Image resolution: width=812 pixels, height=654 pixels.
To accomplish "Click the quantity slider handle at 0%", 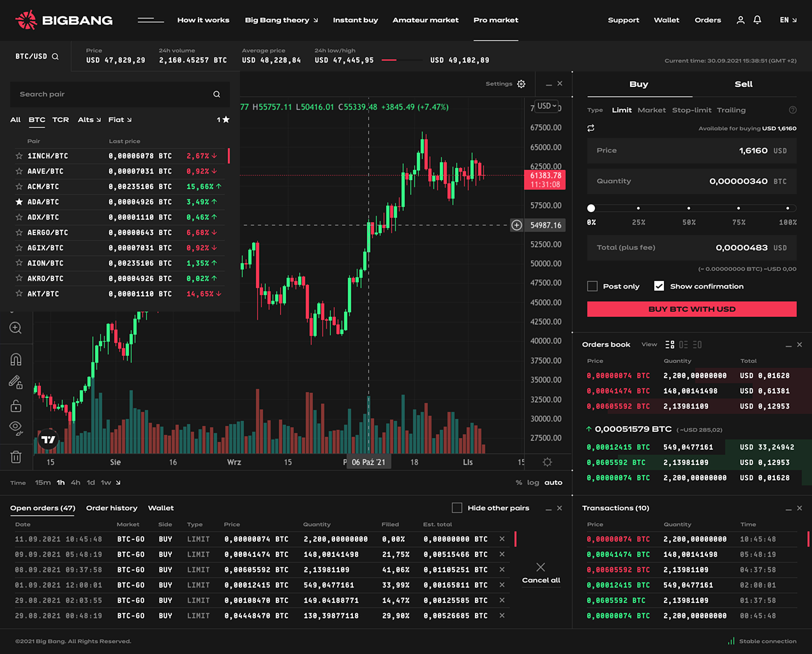I will tap(591, 208).
